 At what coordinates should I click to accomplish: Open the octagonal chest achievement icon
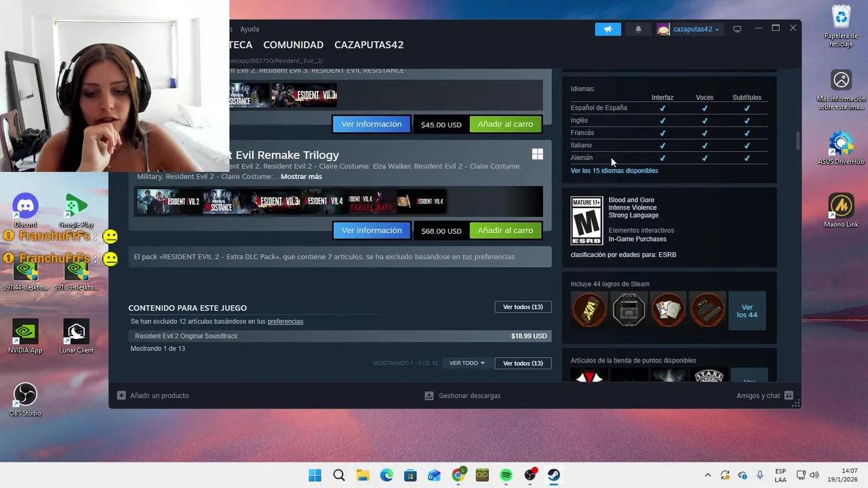pos(629,310)
